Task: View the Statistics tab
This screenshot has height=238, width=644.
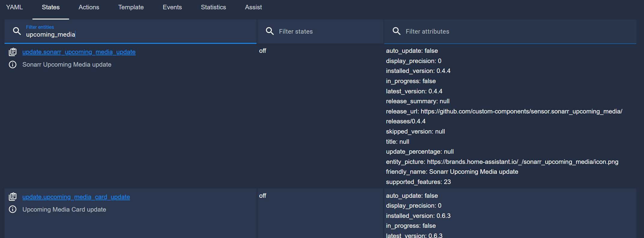Action: click(x=213, y=7)
